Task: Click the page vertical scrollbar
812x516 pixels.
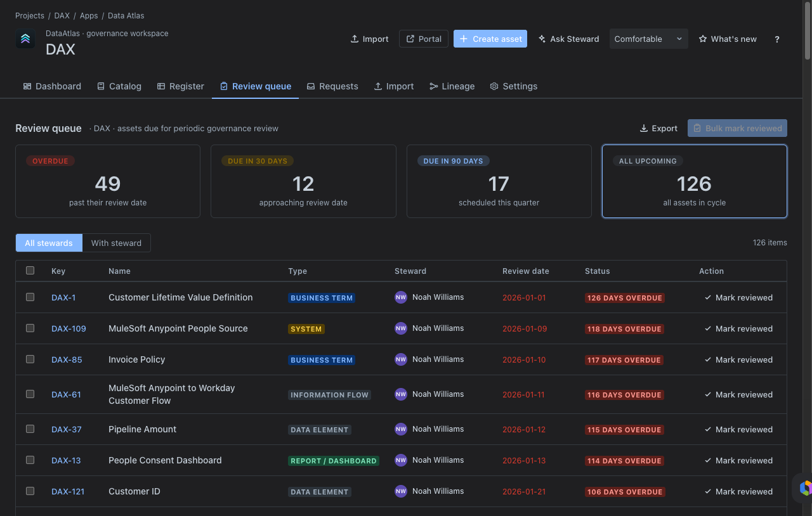Action: 807,32
